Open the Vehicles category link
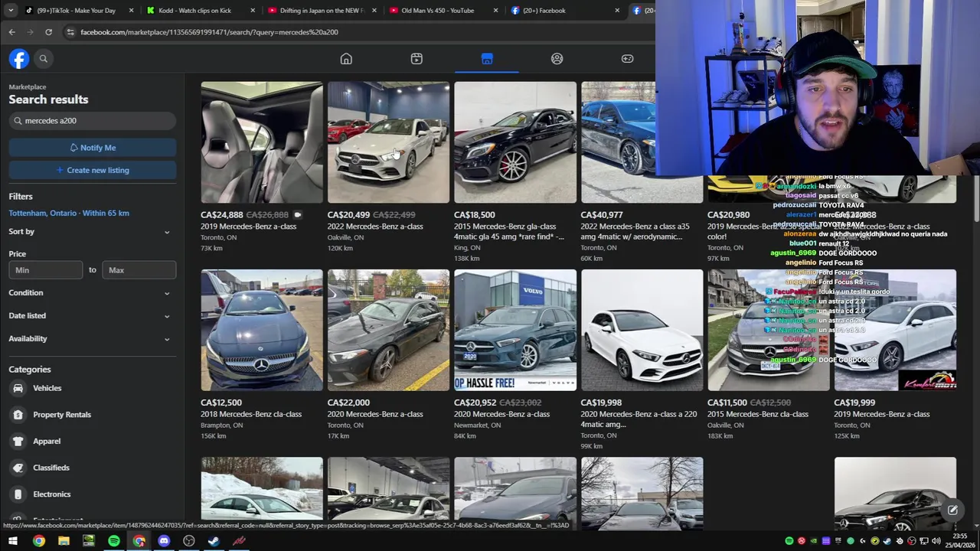The width and height of the screenshot is (980, 551). [x=47, y=388]
